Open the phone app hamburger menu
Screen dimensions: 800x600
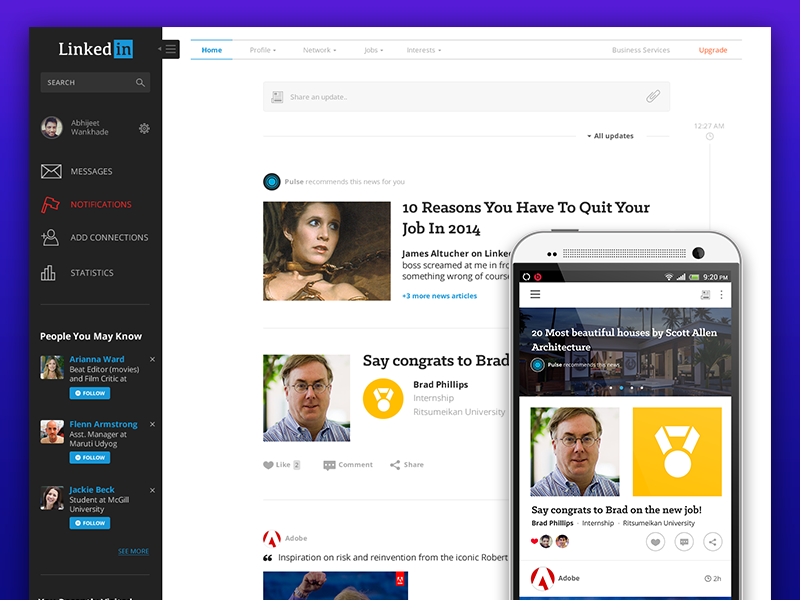(x=535, y=294)
